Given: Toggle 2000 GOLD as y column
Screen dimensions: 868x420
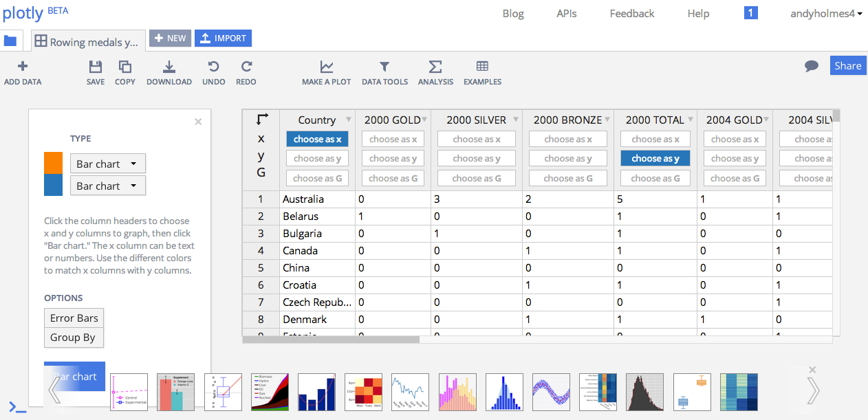Looking at the screenshot, I should pos(393,158).
